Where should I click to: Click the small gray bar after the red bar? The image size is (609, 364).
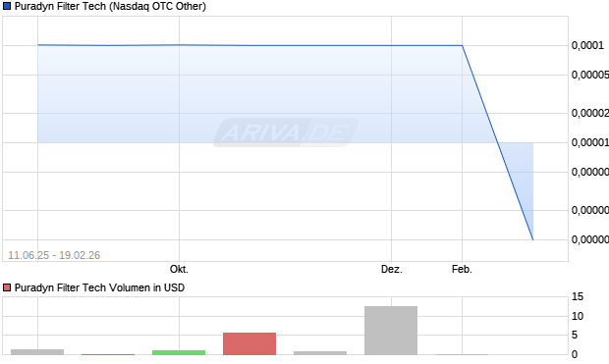coord(320,353)
